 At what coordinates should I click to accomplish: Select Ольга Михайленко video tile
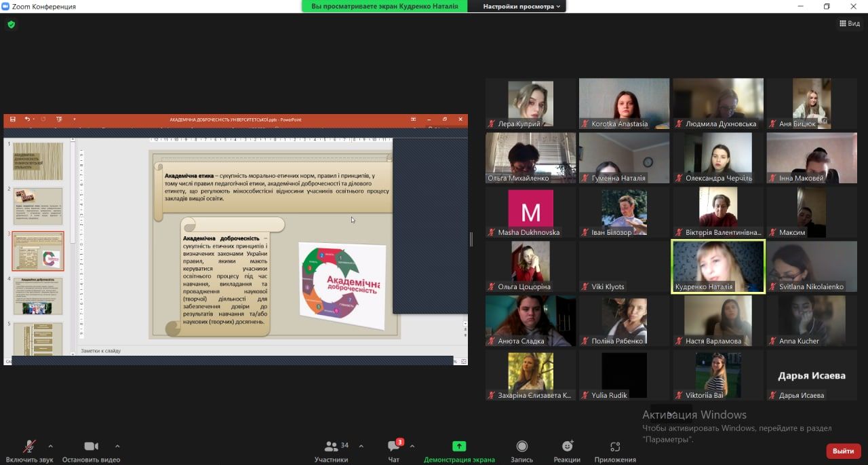click(530, 157)
